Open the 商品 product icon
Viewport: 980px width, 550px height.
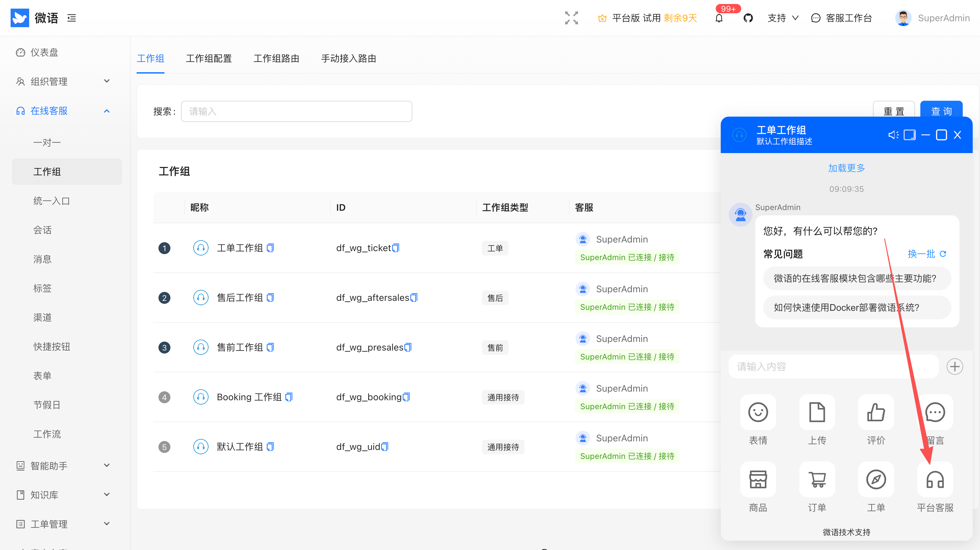(x=758, y=479)
